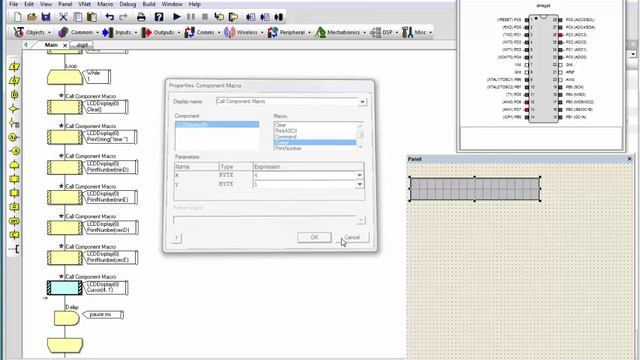Select Clear in the Macro list

(281, 125)
